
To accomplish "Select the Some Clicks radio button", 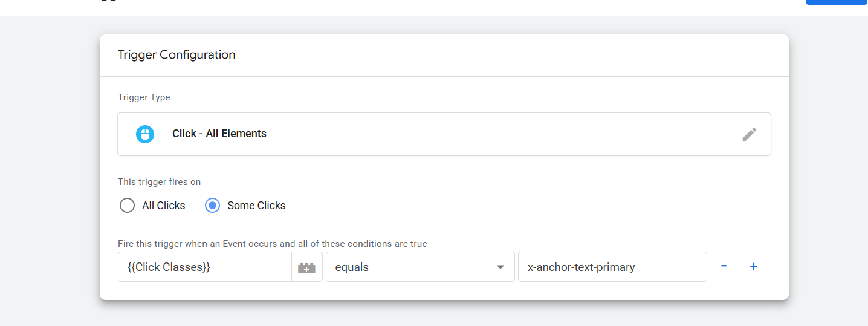I will point(212,206).
